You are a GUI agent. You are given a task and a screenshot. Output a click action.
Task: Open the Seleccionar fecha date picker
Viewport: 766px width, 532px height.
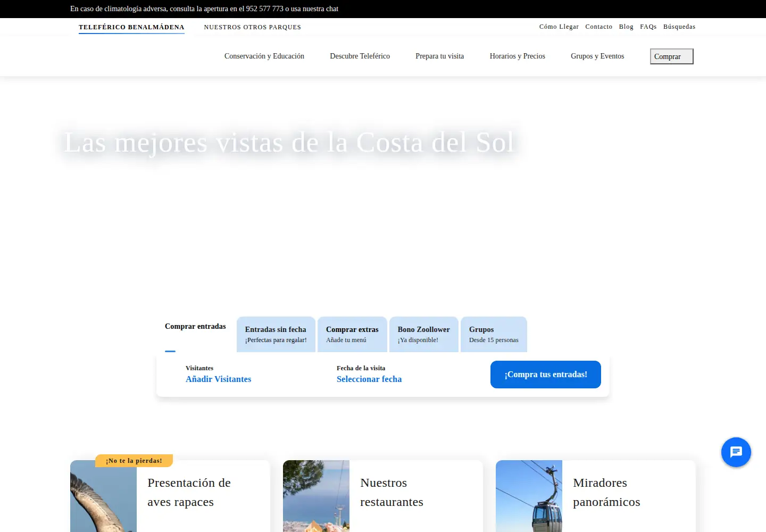point(369,379)
